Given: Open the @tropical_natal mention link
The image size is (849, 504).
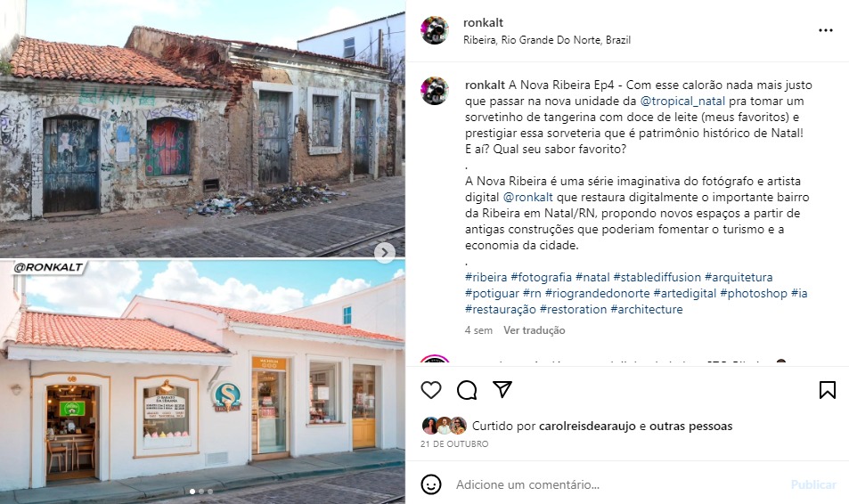Looking at the screenshot, I should 682,102.
